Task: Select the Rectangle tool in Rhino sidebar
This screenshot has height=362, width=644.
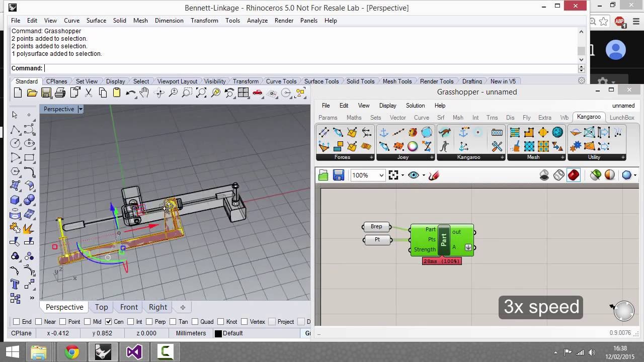Action: pos(29,158)
